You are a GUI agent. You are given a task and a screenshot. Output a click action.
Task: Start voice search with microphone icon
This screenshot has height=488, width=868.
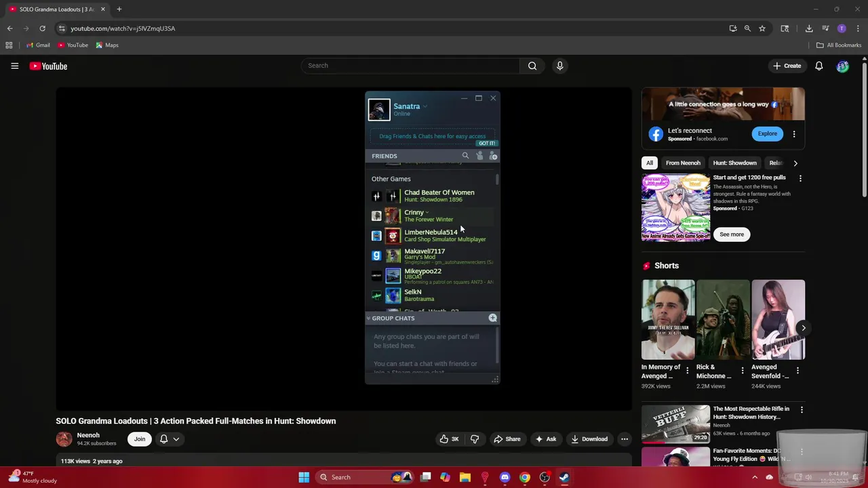559,66
